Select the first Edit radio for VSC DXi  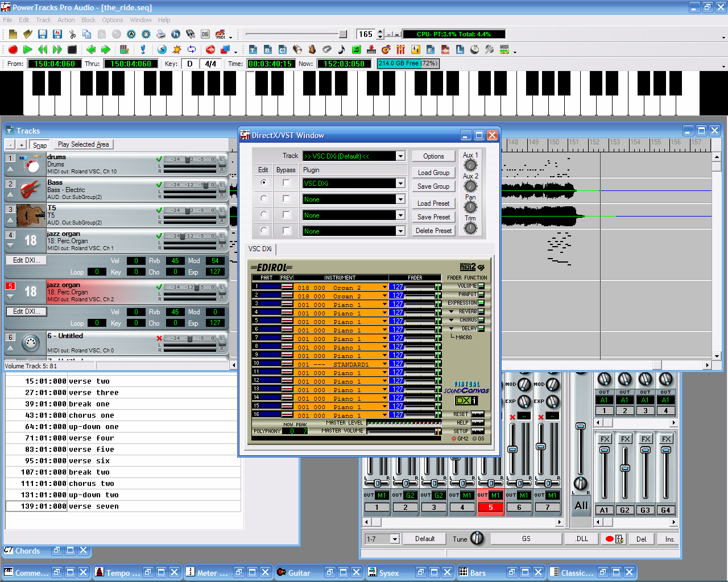(x=263, y=182)
